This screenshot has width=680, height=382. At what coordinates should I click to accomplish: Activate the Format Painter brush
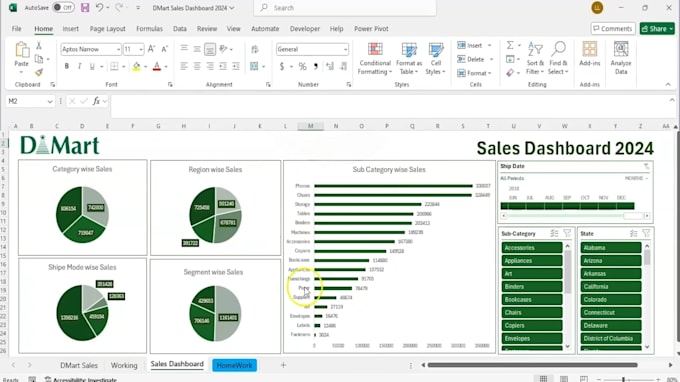pyautogui.click(x=39, y=72)
